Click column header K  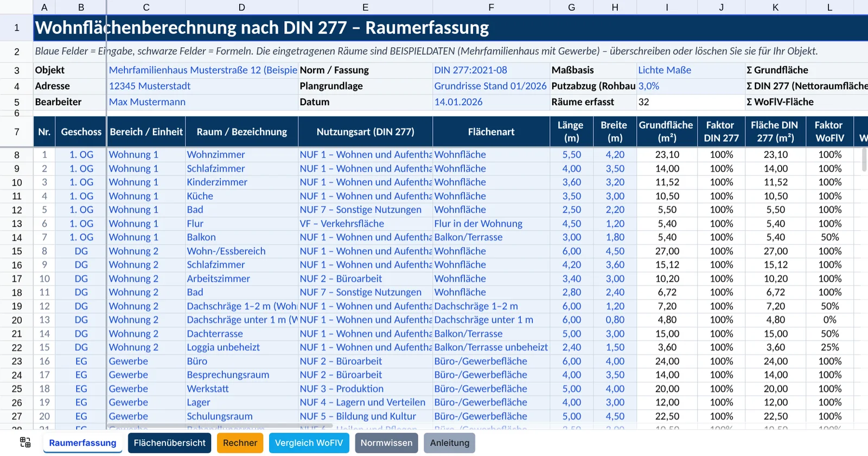point(775,7)
